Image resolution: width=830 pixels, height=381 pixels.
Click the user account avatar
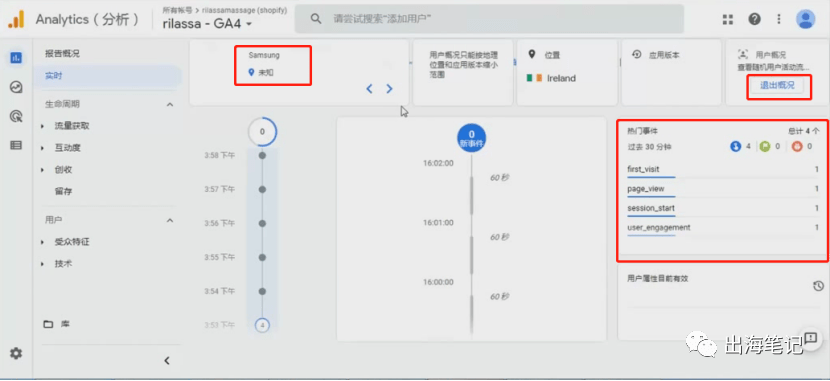806,19
